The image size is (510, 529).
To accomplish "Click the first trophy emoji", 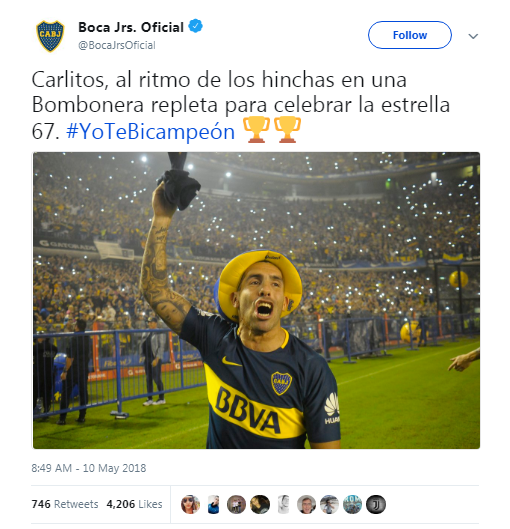I will point(256,130).
